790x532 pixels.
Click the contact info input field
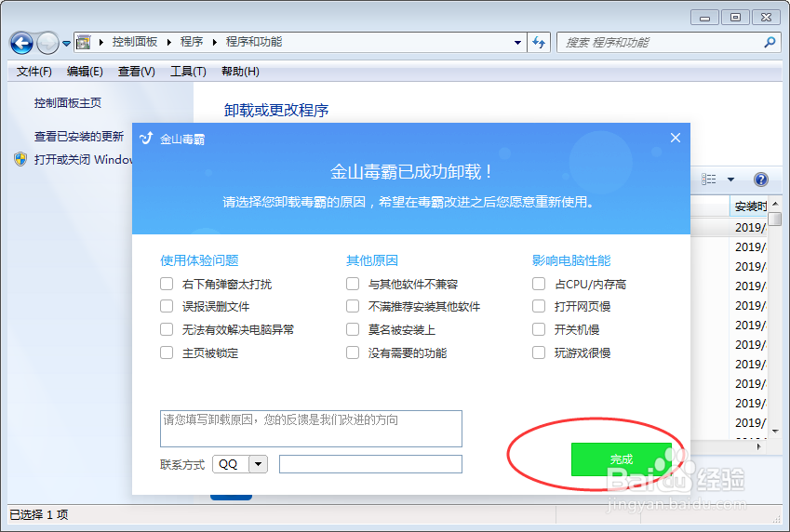tap(370, 464)
